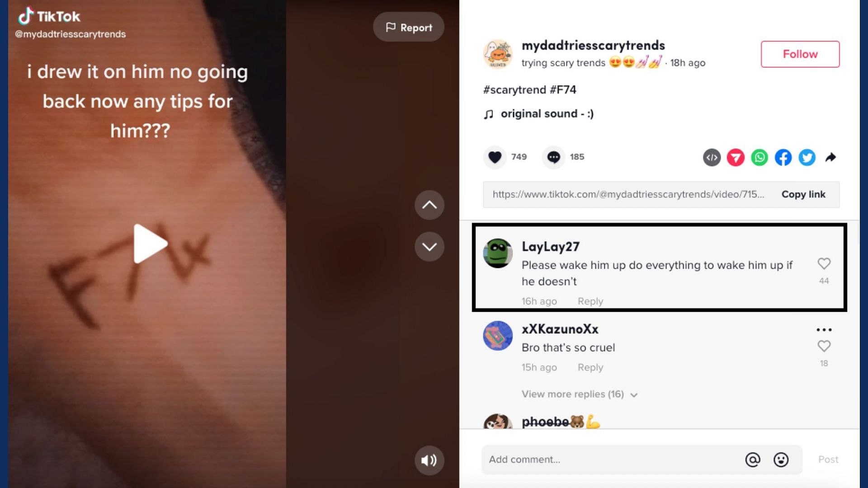The height and width of the screenshot is (488, 868).
Task: Expand the View more replies (16)
Action: click(578, 394)
